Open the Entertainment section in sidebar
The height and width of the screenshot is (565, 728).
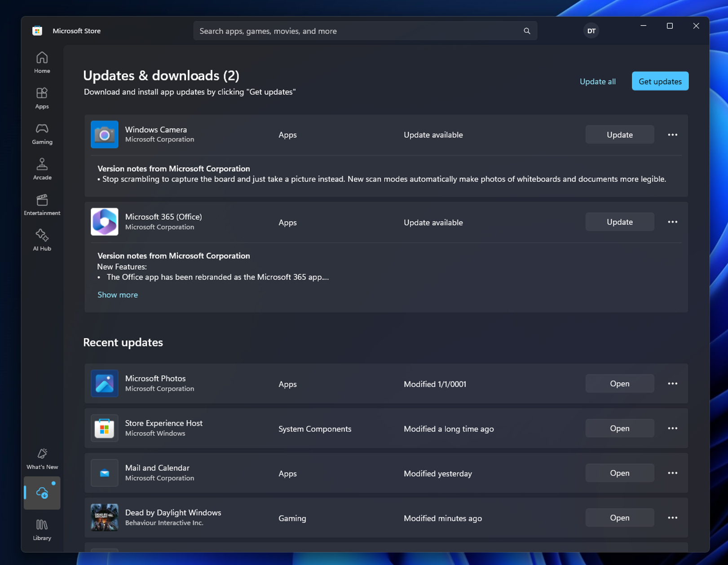(x=42, y=204)
